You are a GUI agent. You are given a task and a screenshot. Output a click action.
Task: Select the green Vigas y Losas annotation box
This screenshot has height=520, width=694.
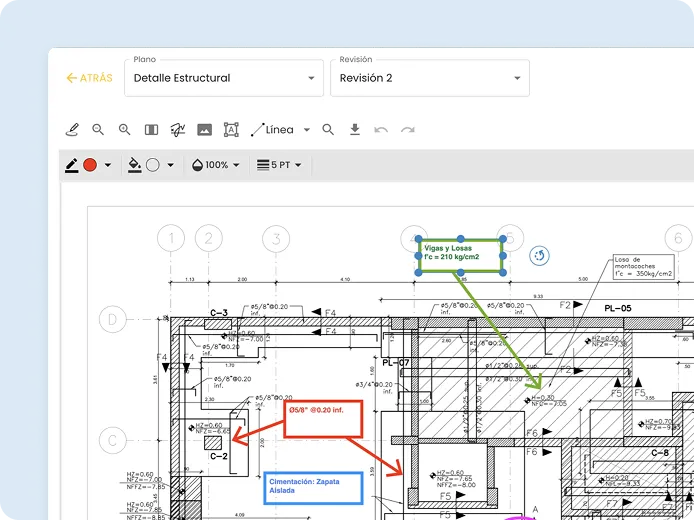(x=460, y=255)
